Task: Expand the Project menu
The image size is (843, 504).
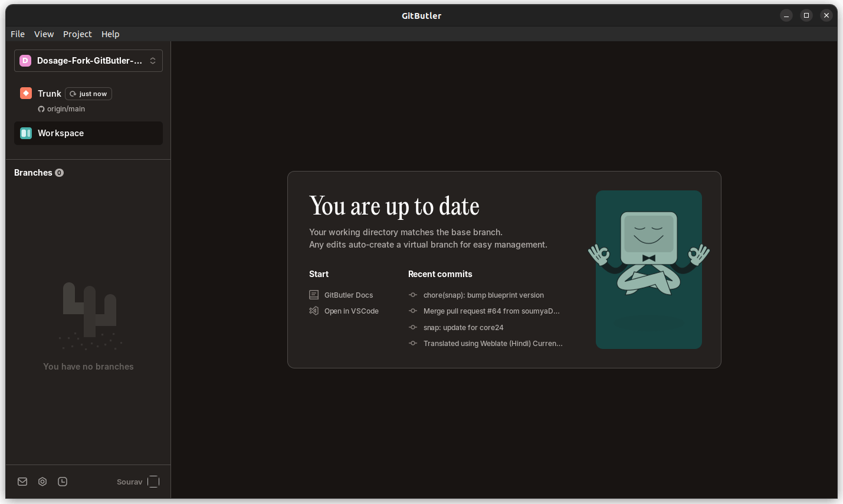Action: (77, 34)
